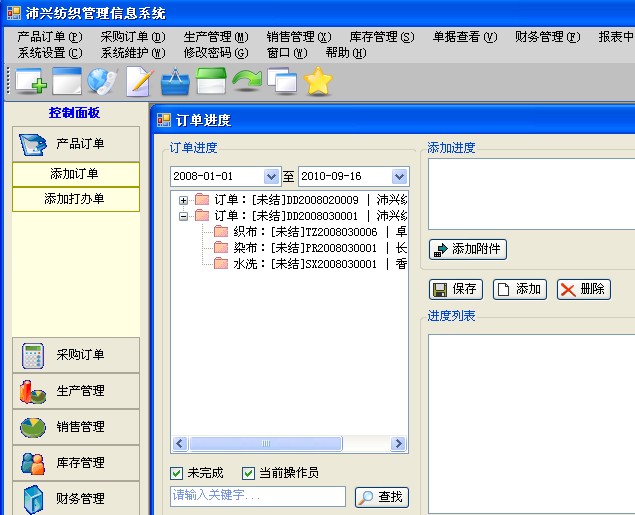Click the 生产管理 chart icon
The height and width of the screenshot is (515, 635).
pyautogui.click(x=32, y=392)
